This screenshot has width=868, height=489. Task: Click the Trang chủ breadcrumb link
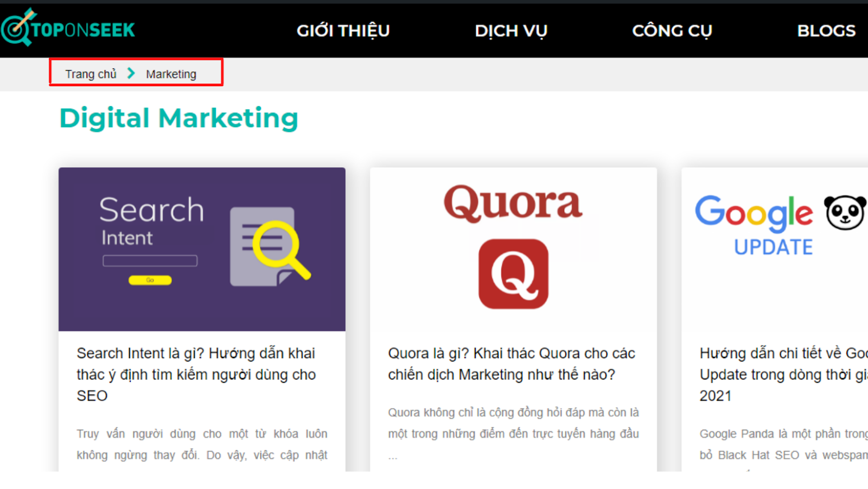91,74
